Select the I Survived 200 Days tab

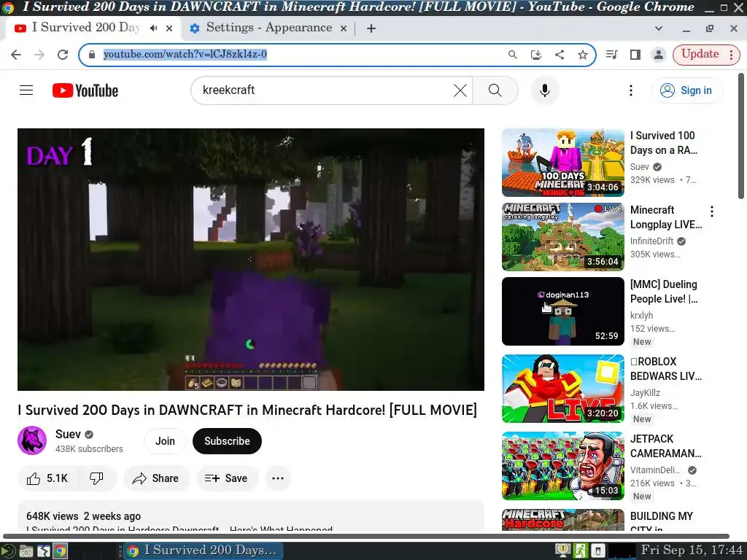[86, 28]
